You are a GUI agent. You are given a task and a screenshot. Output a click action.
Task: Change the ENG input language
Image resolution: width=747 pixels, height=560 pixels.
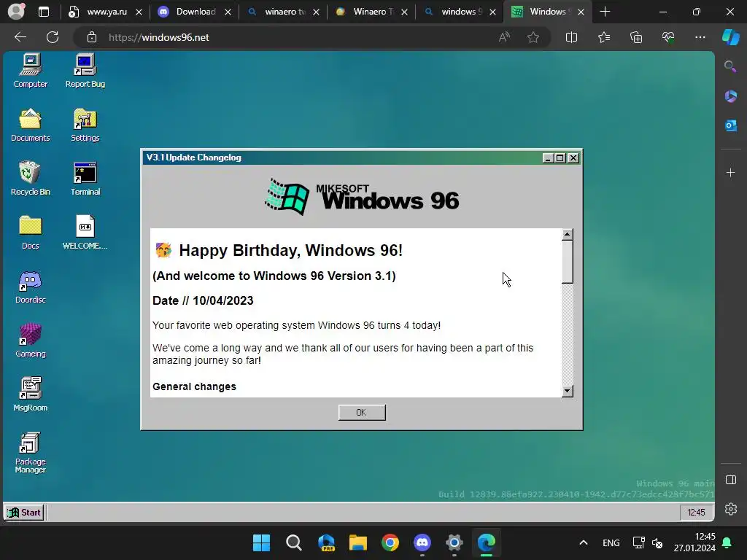(x=611, y=542)
